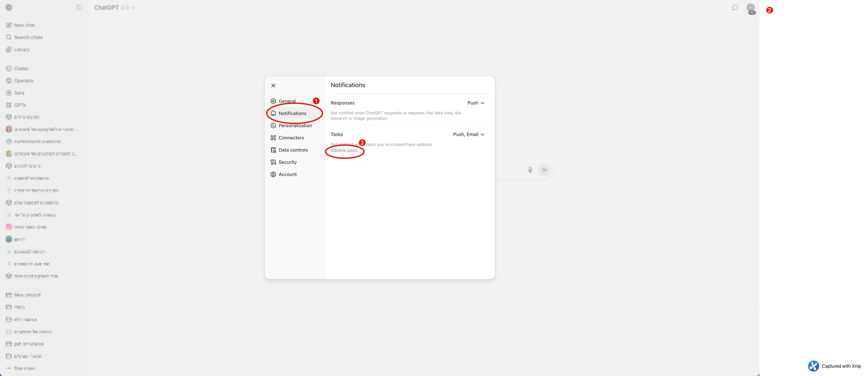
Task: Toggle the sidebar collapse icon
Action: [79, 8]
